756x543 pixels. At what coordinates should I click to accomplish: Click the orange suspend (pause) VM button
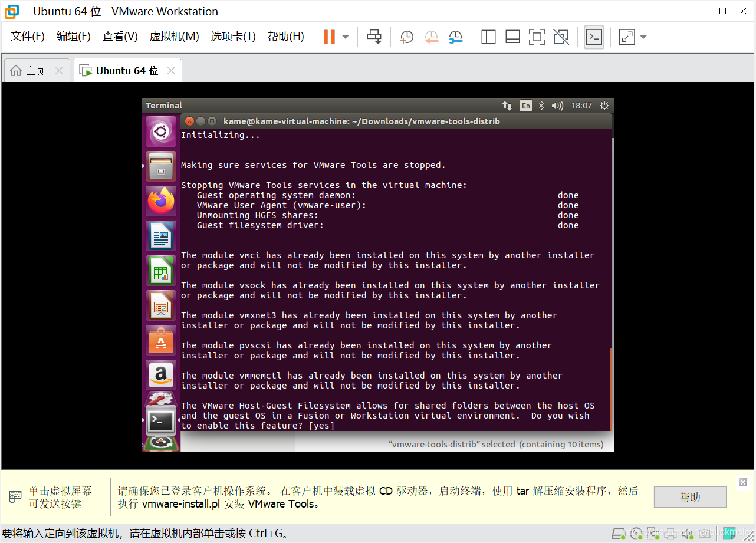coord(329,37)
